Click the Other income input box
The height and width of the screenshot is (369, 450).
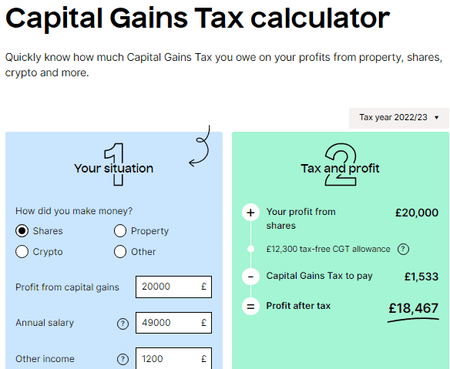(174, 358)
